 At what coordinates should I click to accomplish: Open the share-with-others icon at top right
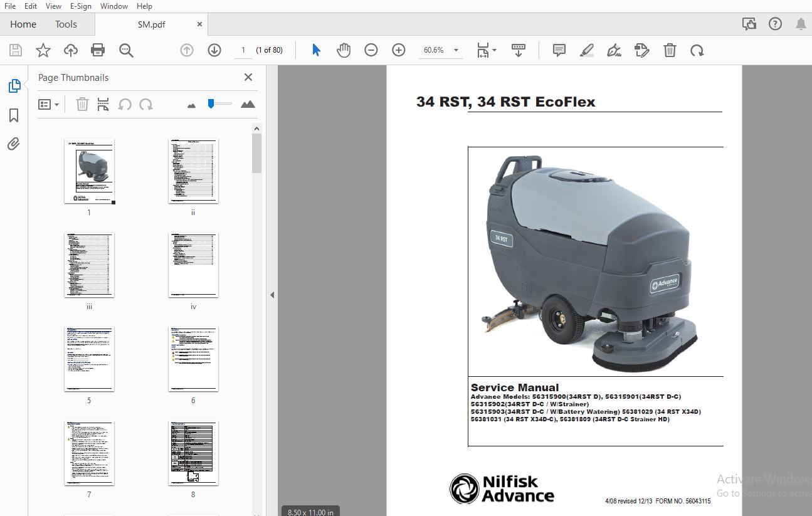(749, 24)
